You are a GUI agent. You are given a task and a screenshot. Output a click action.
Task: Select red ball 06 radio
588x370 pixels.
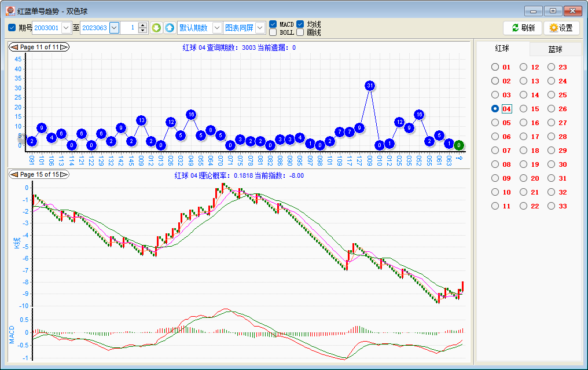(x=495, y=136)
